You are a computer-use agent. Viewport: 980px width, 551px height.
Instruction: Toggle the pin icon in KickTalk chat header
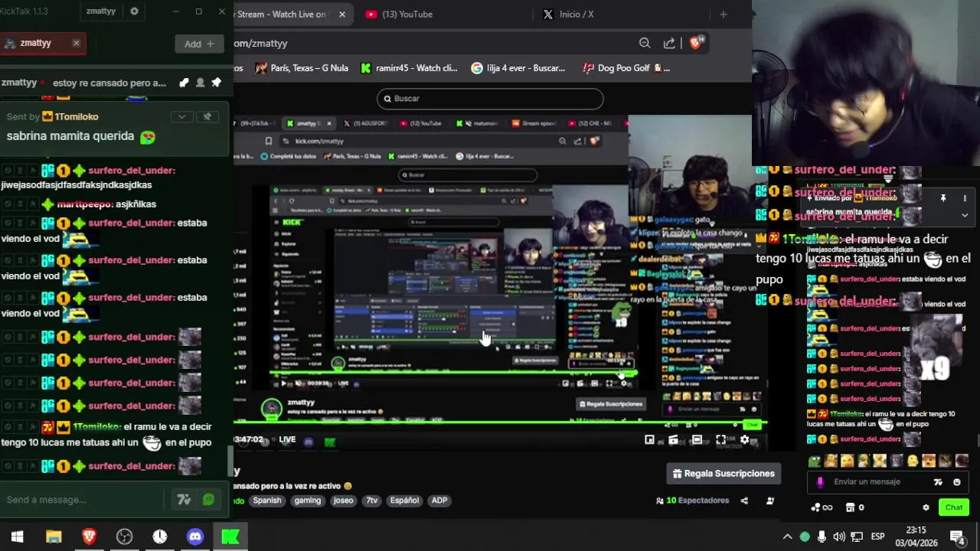[x=216, y=83]
